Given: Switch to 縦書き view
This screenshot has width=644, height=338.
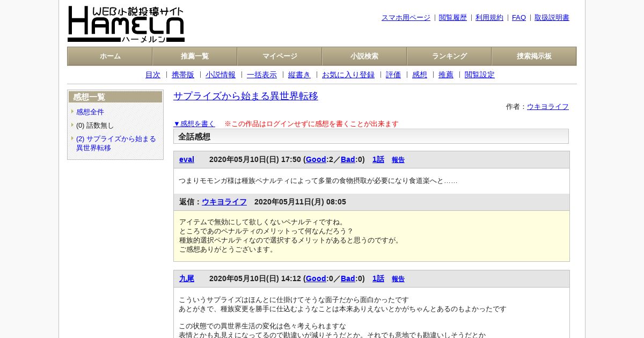Looking at the screenshot, I should click(x=299, y=75).
